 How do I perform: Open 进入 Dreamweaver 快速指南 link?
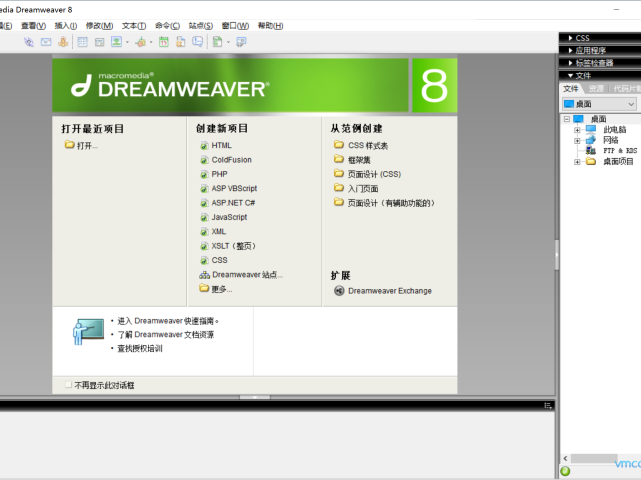pos(168,321)
